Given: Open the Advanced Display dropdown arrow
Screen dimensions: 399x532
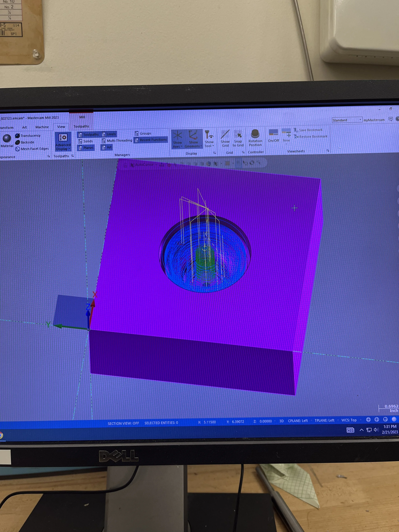Looking at the screenshot, I should [x=69, y=149].
